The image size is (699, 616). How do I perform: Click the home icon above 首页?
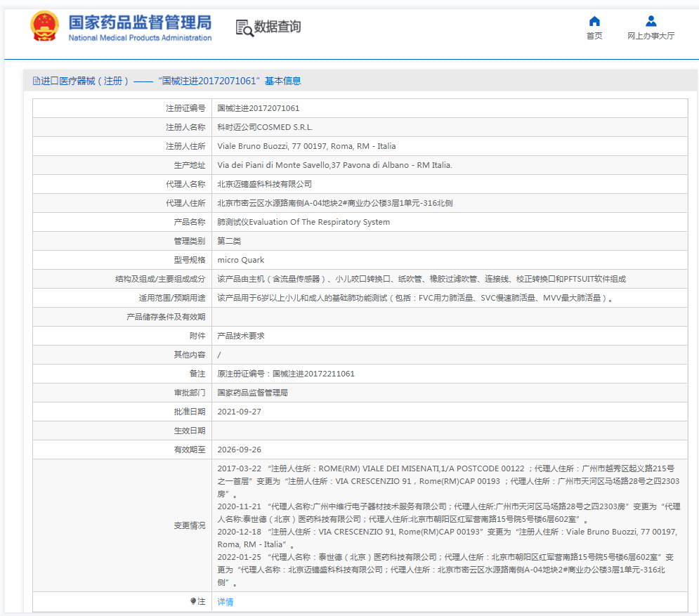(594, 21)
